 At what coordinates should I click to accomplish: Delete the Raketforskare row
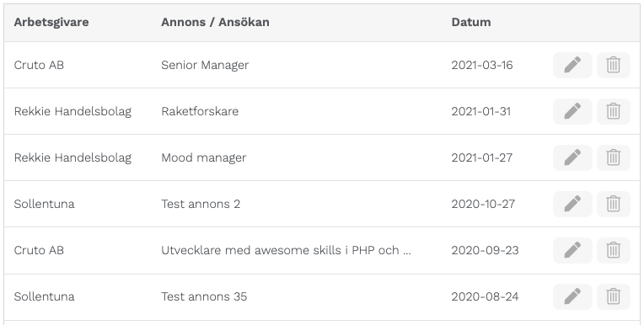tap(613, 111)
